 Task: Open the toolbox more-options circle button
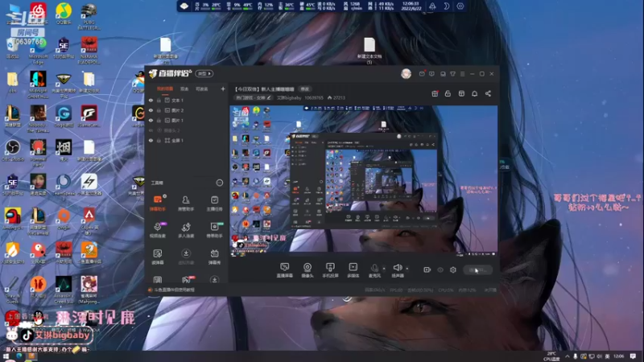click(x=219, y=183)
